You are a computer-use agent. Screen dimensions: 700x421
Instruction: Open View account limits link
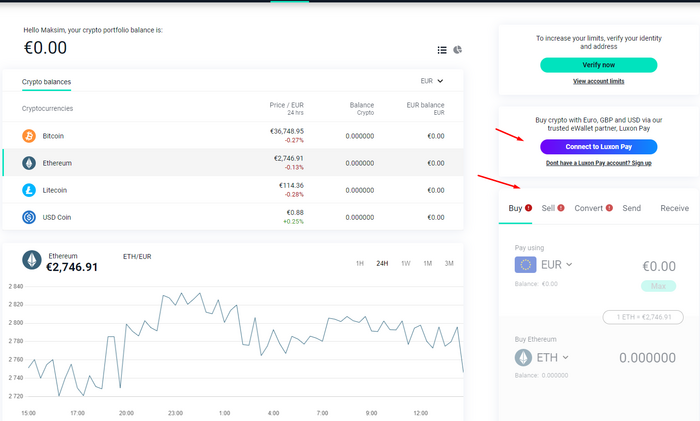599,81
